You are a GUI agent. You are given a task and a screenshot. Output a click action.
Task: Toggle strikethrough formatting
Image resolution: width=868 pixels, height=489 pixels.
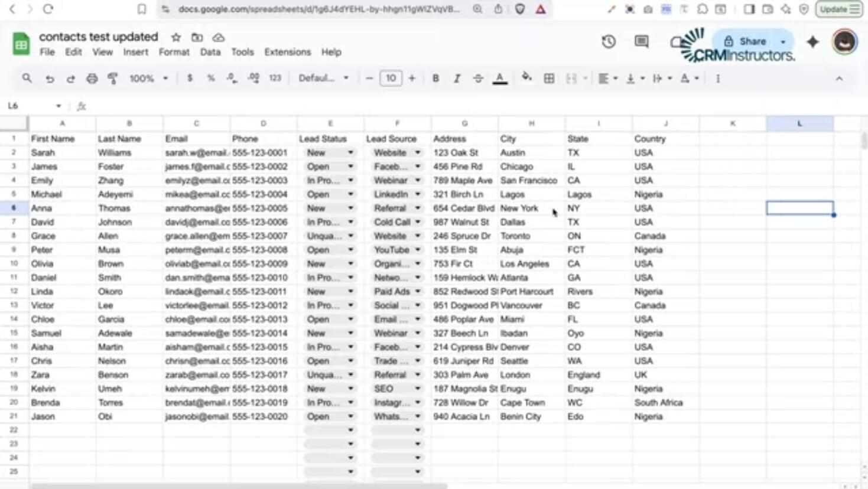(x=478, y=79)
